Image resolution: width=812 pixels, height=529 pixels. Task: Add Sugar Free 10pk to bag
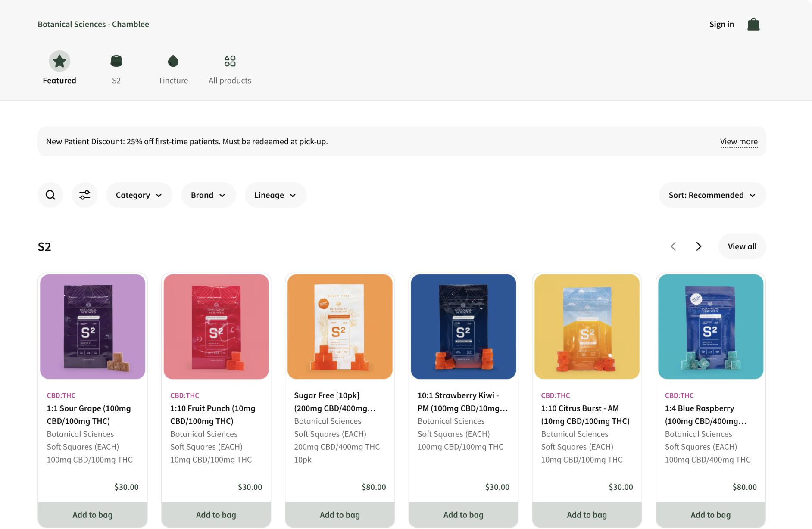coord(340,515)
